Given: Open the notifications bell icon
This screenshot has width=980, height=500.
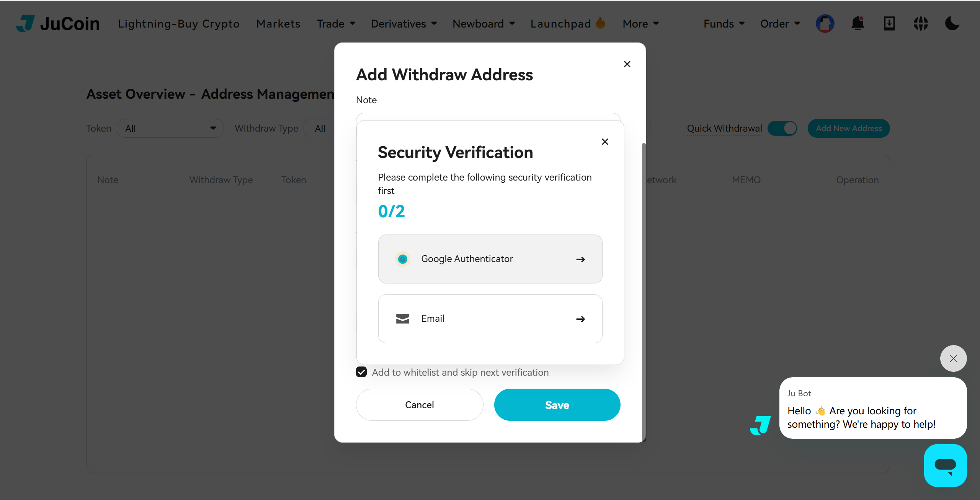Looking at the screenshot, I should coord(857,23).
